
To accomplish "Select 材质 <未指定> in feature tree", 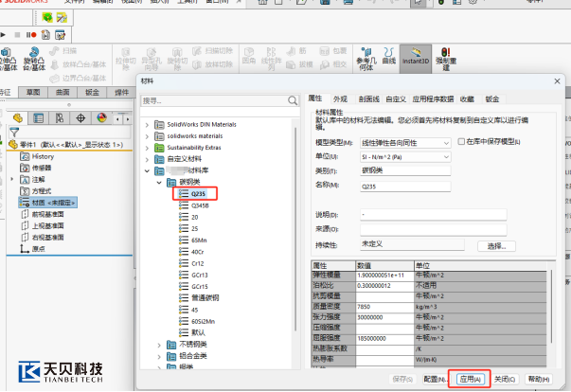I will point(48,203).
